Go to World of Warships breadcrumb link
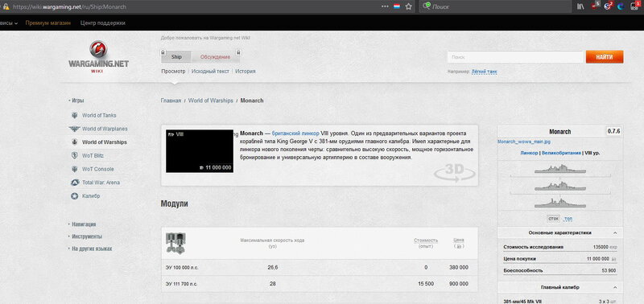 pos(211,101)
